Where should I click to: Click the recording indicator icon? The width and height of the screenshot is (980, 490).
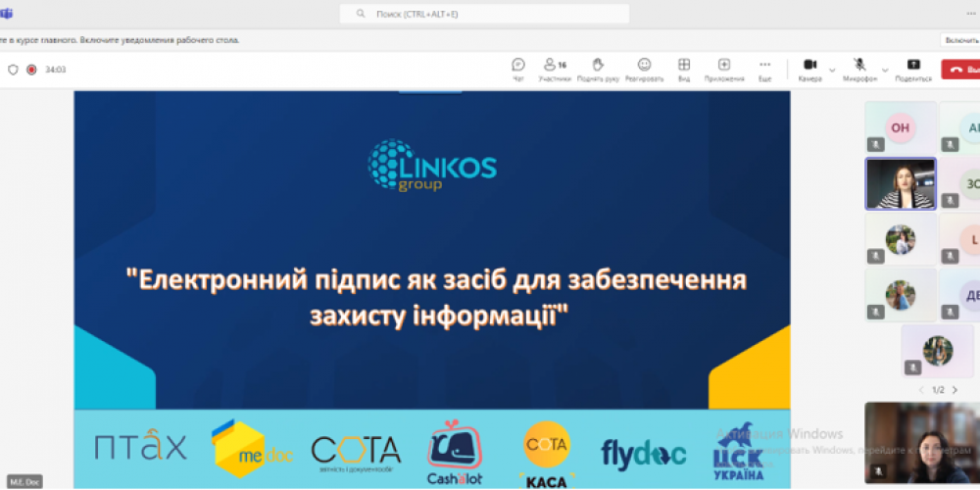pyautogui.click(x=31, y=70)
